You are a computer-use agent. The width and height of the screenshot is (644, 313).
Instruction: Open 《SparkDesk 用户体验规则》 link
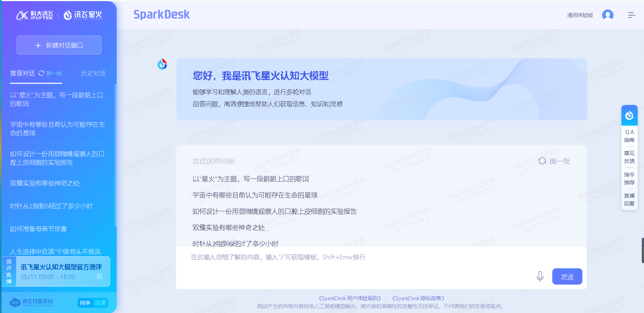point(350,298)
